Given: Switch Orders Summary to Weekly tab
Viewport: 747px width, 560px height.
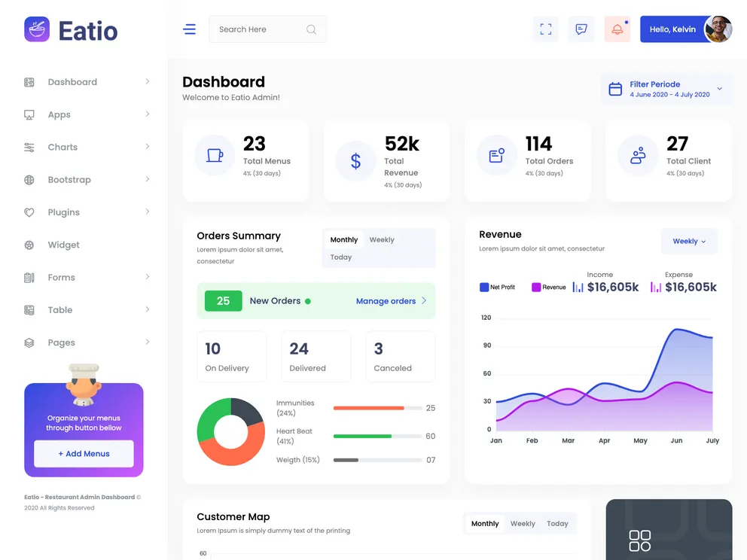Looking at the screenshot, I should point(381,239).
